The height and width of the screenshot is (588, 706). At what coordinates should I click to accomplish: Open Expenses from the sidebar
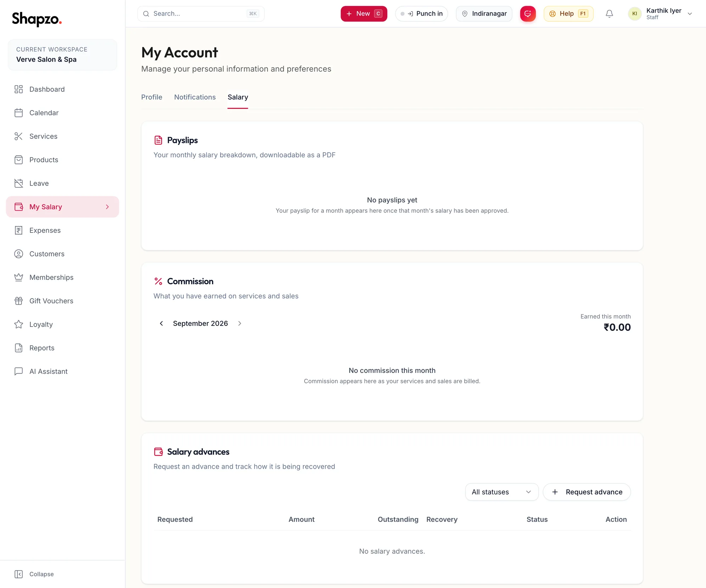click(x=62, y=230)
